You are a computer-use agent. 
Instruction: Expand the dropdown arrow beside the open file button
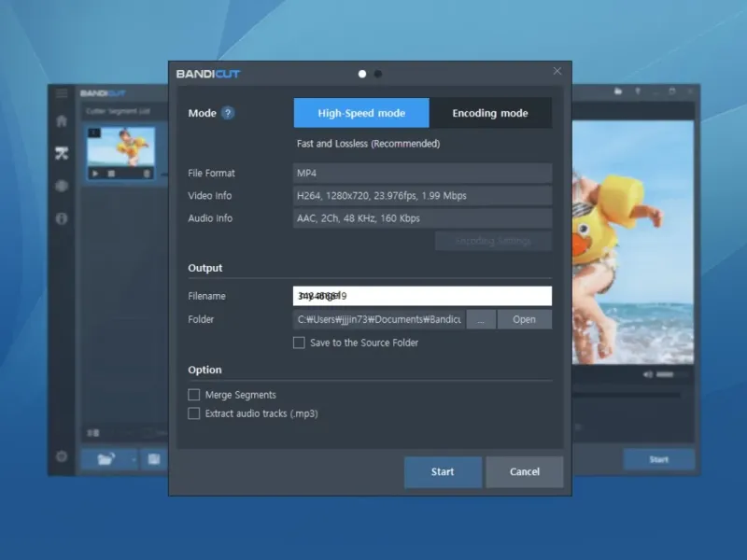pyautogui.click(x=134, y=459)
